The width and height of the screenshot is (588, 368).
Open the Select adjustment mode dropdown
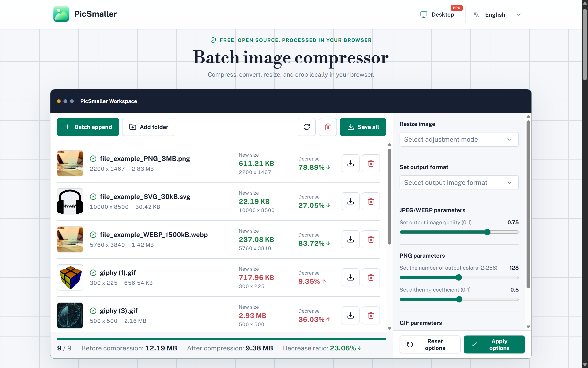click(459, 139)
